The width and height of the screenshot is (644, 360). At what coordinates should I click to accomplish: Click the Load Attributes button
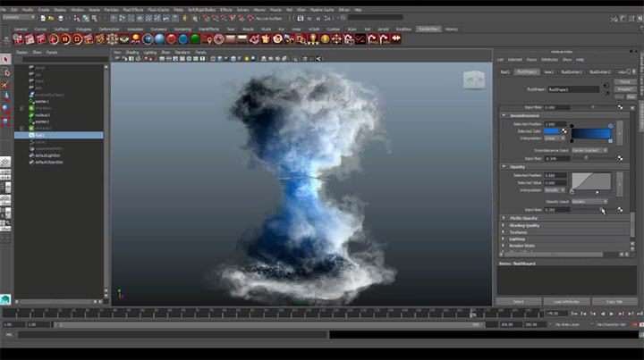[x=566, y=302]
